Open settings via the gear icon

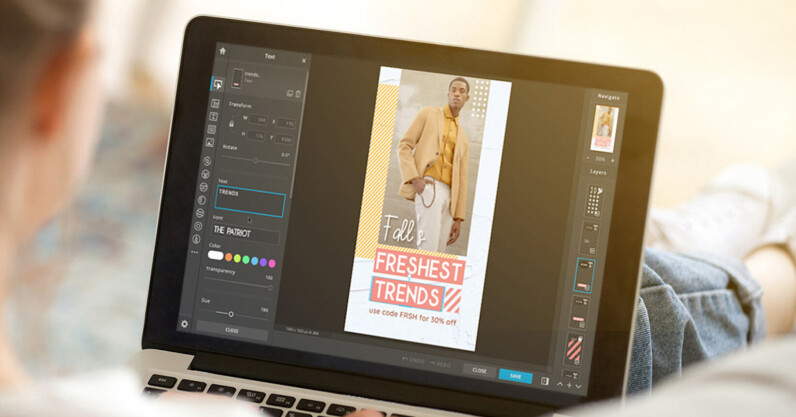(x=184, y=323)
